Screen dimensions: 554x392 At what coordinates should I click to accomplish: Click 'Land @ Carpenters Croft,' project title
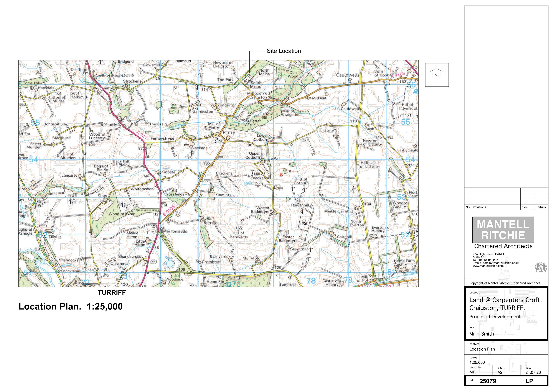505,300
